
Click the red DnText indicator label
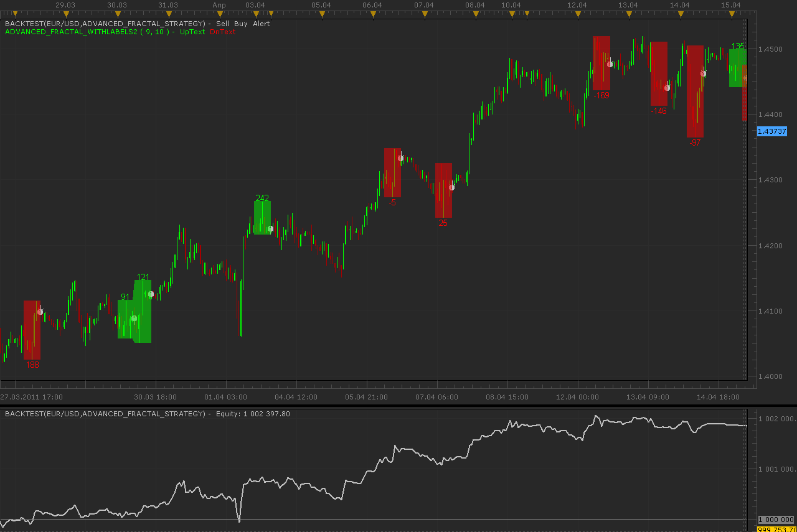tap(223, 32)
